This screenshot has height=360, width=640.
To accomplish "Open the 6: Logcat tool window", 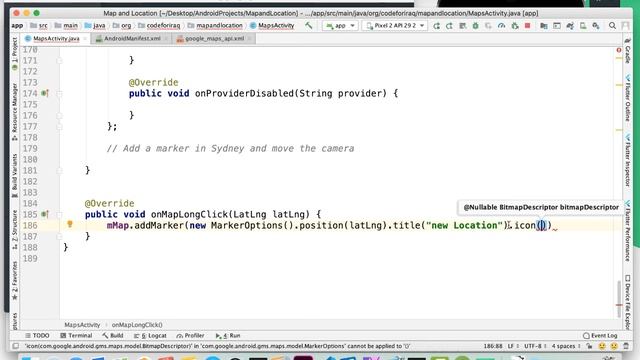I will pos(150,336).
